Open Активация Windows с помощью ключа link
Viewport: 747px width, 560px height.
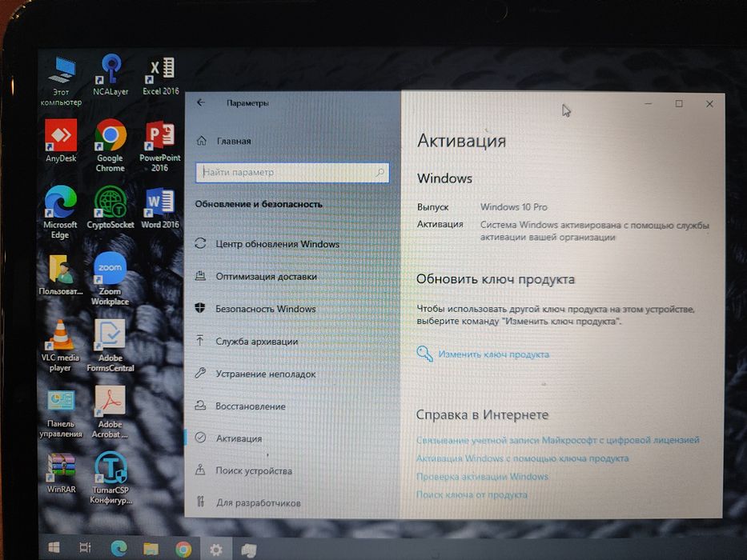(x=522, y=458)
